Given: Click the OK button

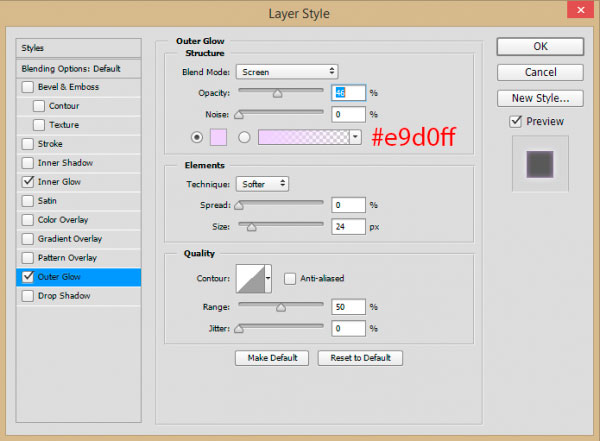Looking at the screenshot, I should [x=540, y=46].
